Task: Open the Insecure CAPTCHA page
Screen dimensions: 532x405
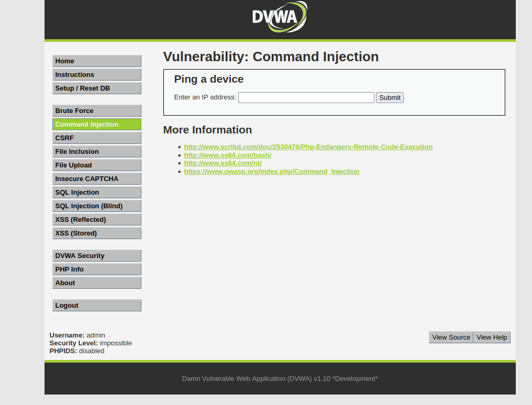Action: click(x=97, y=178)
